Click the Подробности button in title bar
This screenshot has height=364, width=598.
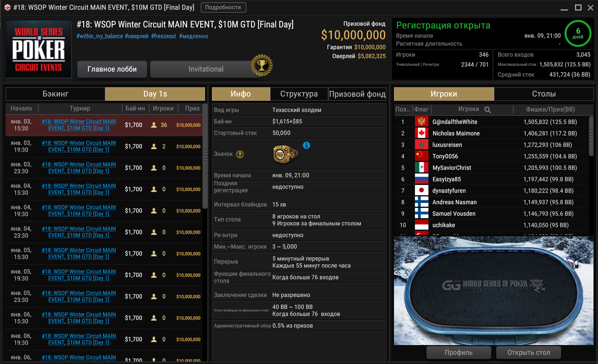[x=223, y=7]
